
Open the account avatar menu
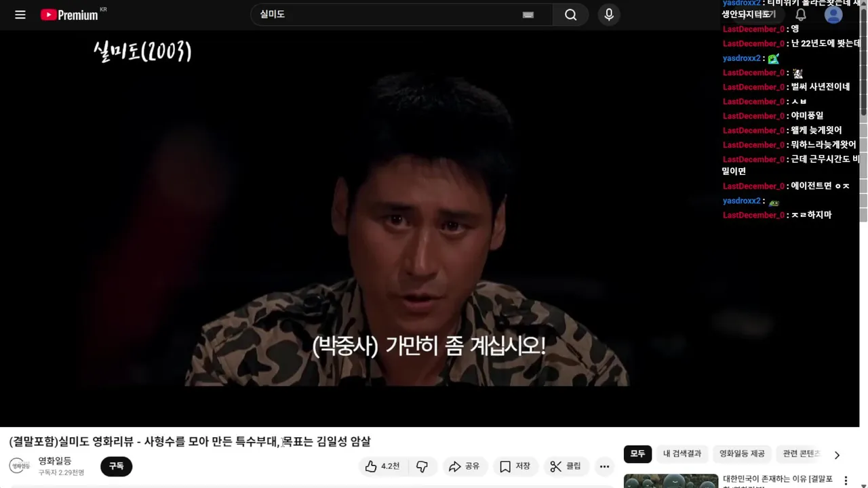[833, 15]
